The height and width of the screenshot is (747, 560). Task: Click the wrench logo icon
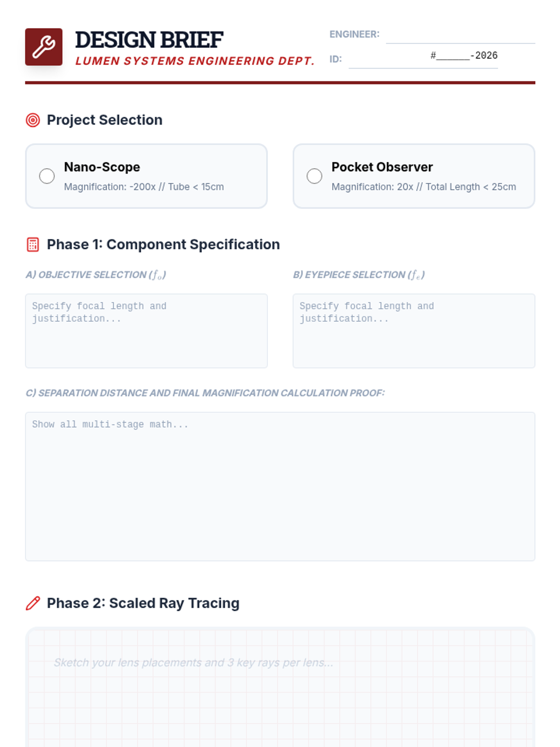(44, 47)
